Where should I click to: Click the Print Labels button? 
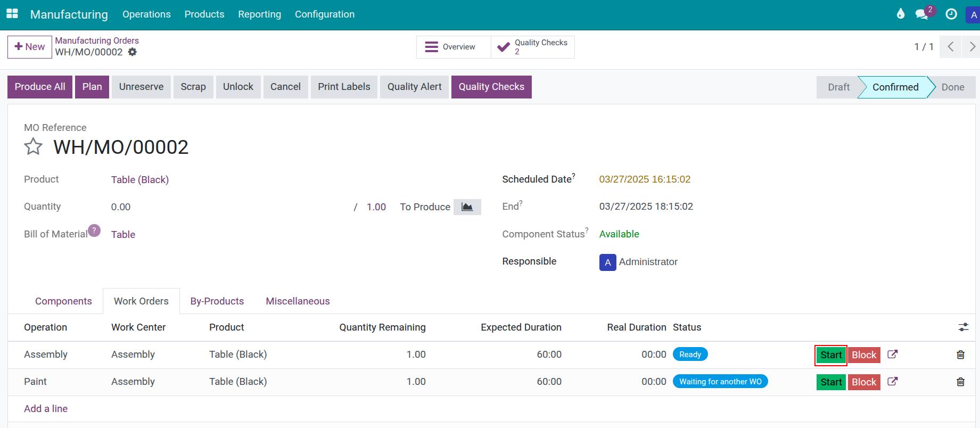tap(344, 87)
